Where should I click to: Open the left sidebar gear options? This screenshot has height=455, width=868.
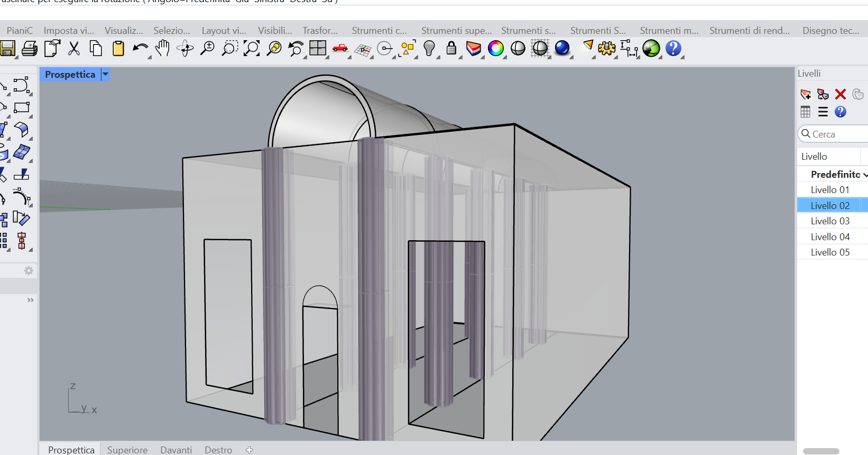coord(29,271)
